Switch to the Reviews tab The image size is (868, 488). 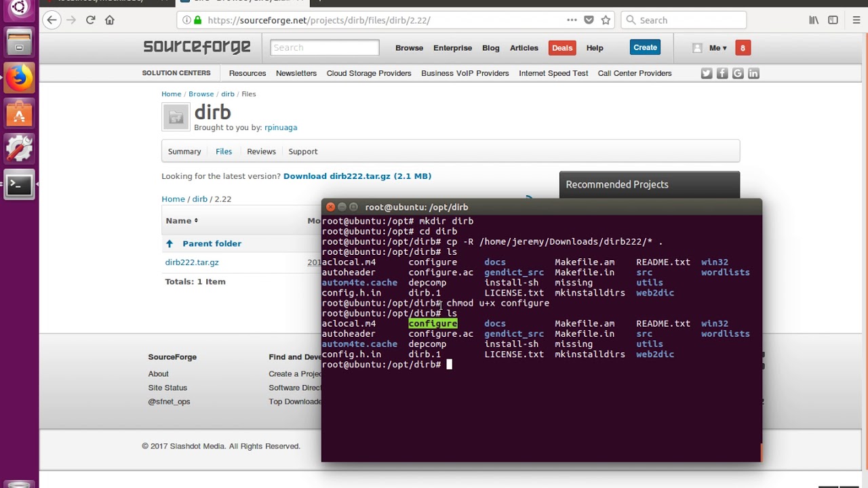coord(261,151)
